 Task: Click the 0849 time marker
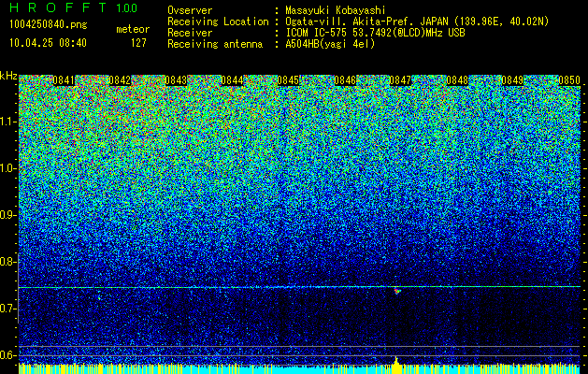pyautogui.click(x=512, y=80)
